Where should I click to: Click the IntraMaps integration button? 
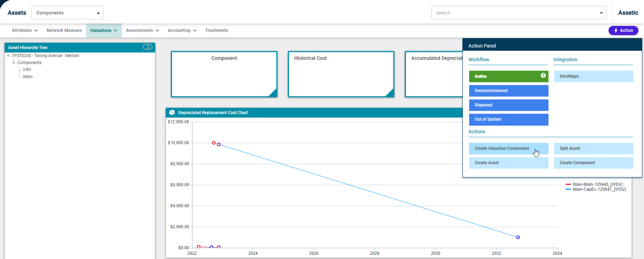click(593, 76)
